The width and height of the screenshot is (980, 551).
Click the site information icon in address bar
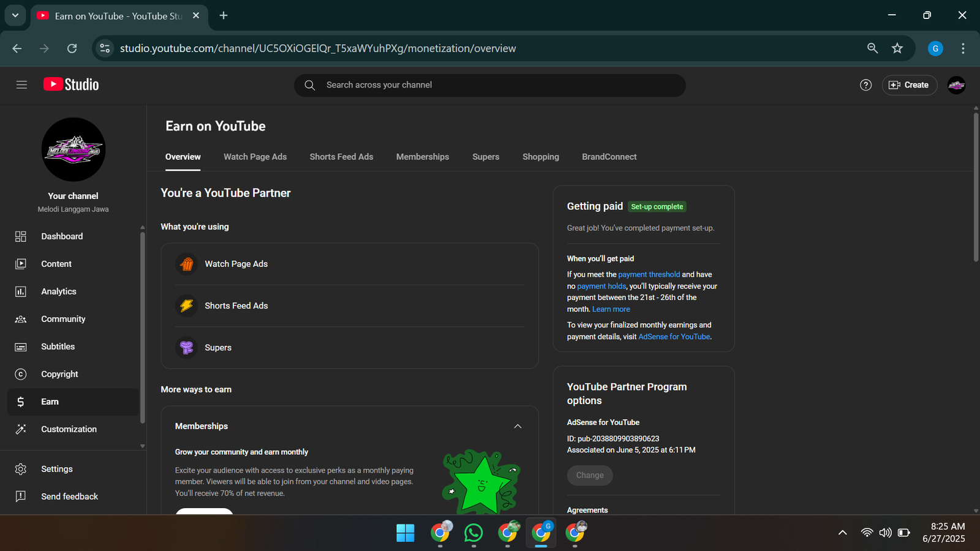point(105,48)
